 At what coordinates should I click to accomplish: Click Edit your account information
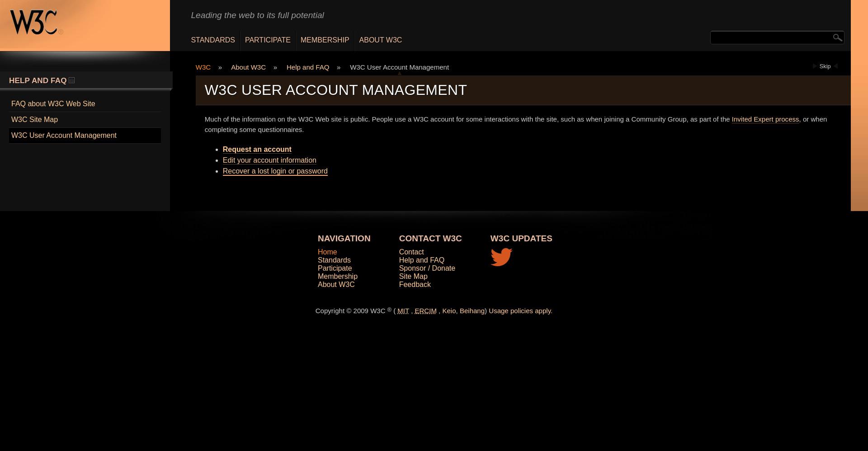click(x=269, y=160)
